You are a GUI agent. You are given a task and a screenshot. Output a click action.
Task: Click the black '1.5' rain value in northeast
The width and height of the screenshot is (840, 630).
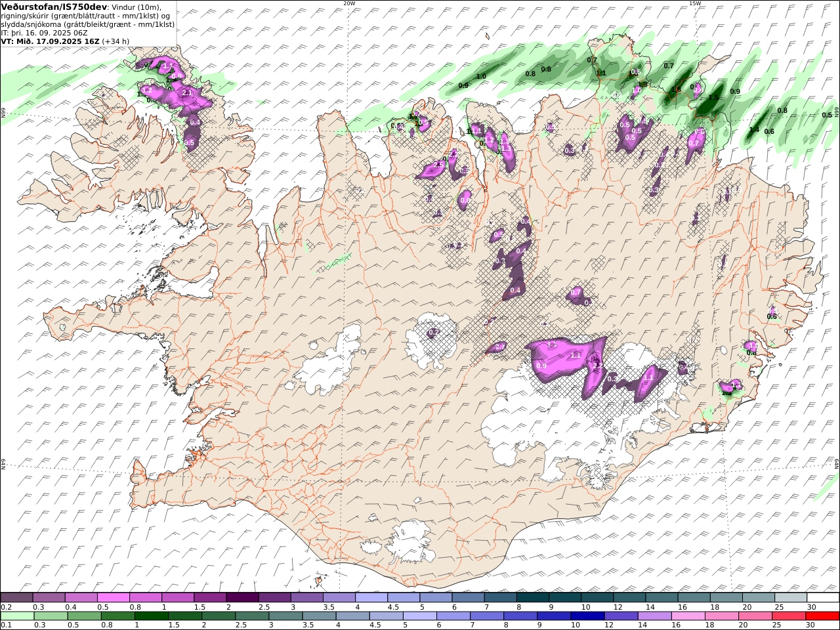coord(714,98)
